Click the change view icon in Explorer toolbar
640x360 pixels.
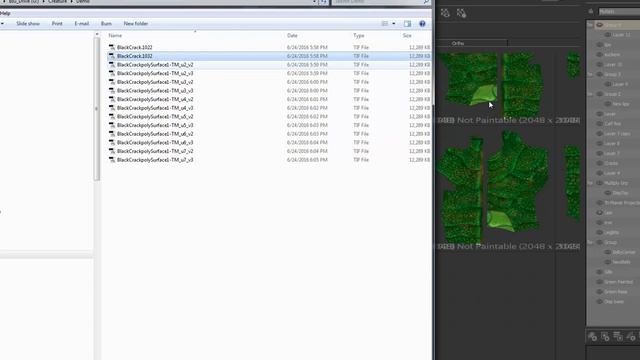[384, 24]
